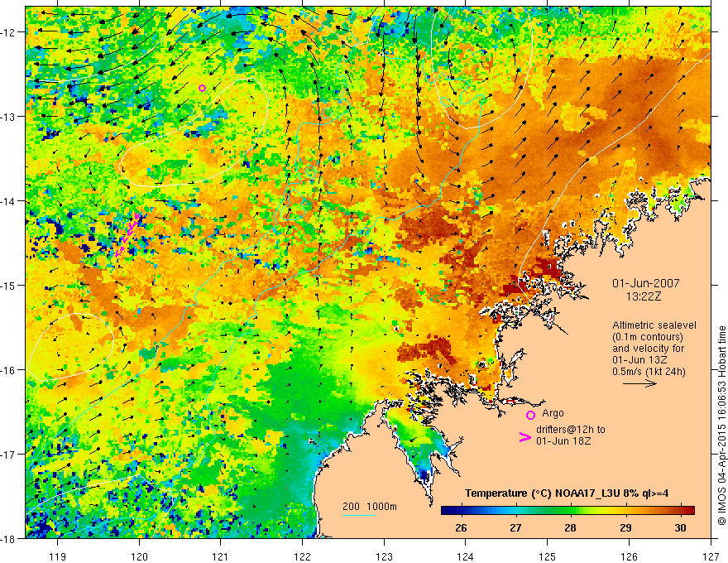Click the IMOS copyright timestamp on right edge

[722, 426]
